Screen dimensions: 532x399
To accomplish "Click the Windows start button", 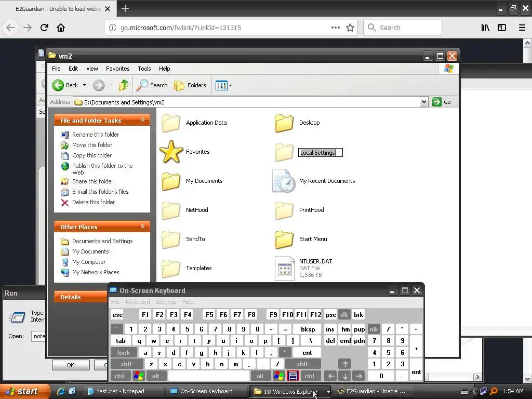I will pos(25,391).
